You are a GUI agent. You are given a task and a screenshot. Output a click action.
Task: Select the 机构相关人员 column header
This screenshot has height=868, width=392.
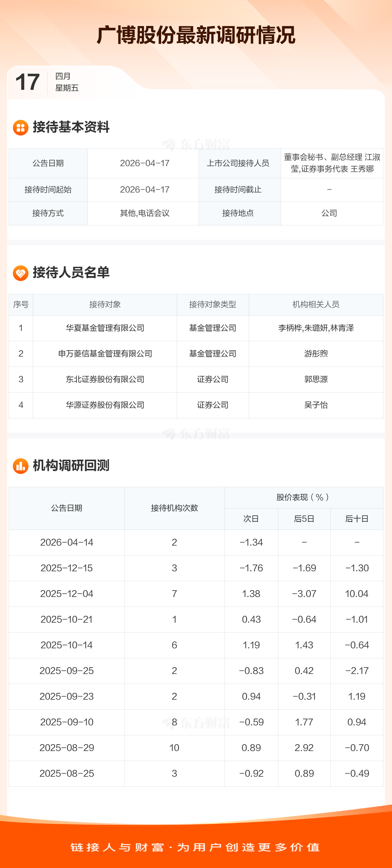(316, 305)
